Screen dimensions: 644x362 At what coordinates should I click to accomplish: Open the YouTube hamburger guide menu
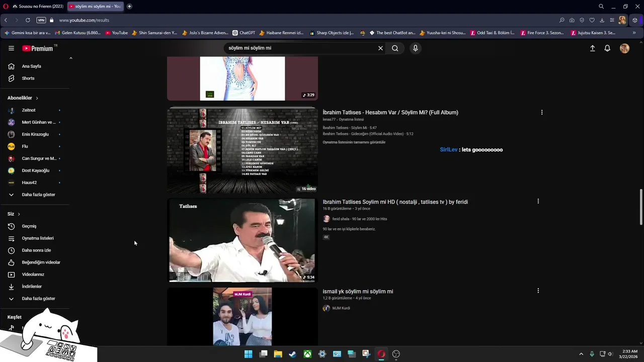tap(11, 48)
